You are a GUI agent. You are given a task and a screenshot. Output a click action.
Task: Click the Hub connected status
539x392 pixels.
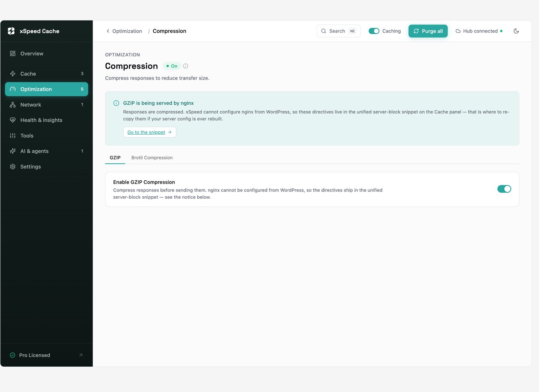click(x=479, y=31)
